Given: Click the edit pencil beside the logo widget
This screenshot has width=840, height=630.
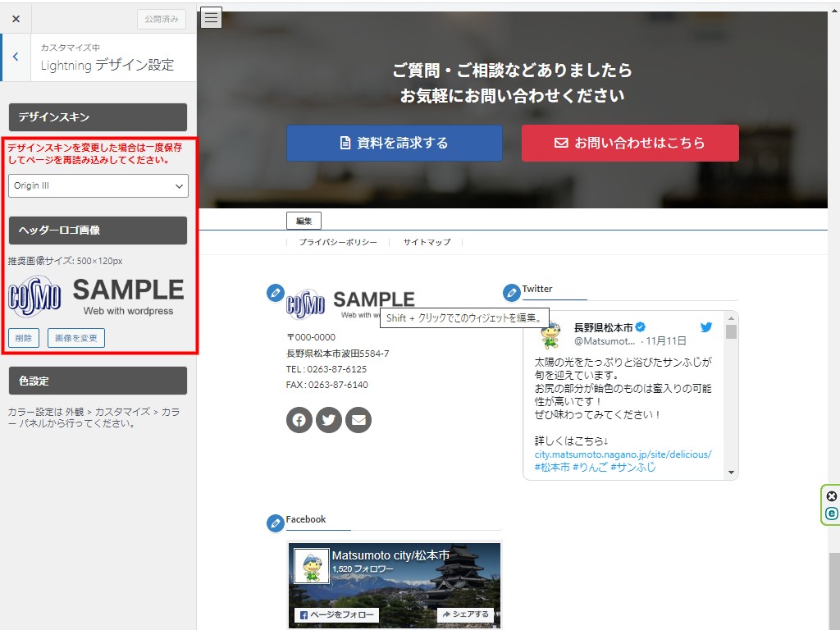Looking at the screenshot, I should (276, 293).
